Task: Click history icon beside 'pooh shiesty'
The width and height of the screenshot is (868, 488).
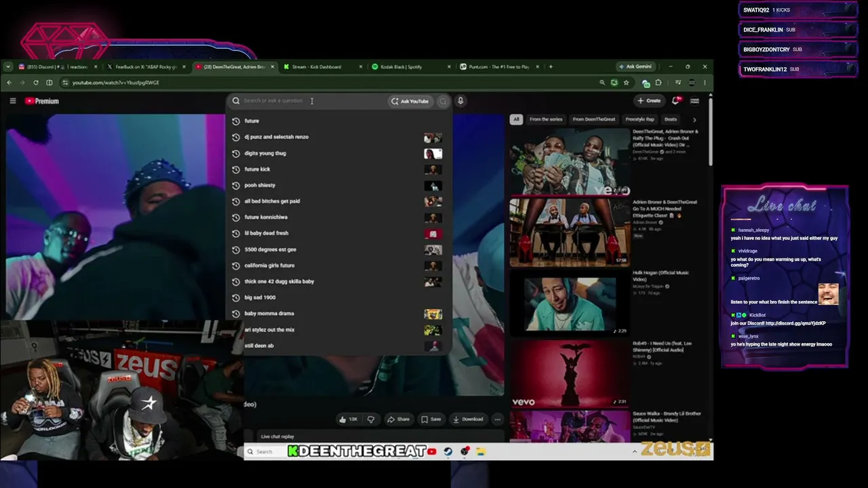Action: [236, 185]
